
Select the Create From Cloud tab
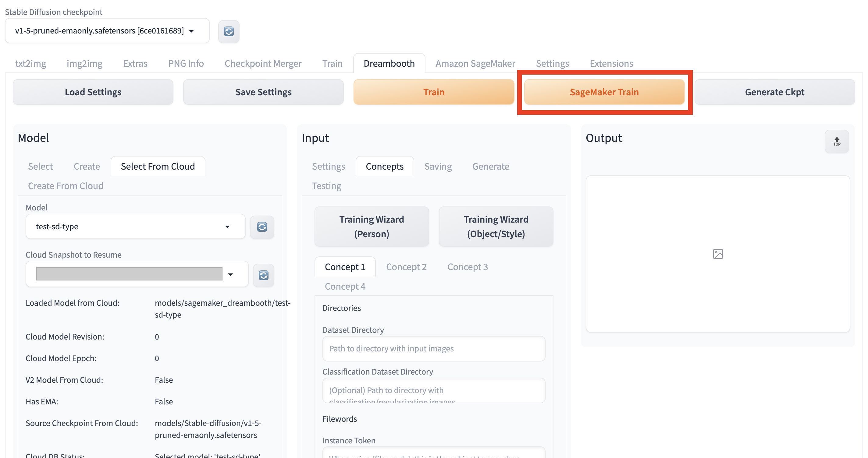[65, 185]
